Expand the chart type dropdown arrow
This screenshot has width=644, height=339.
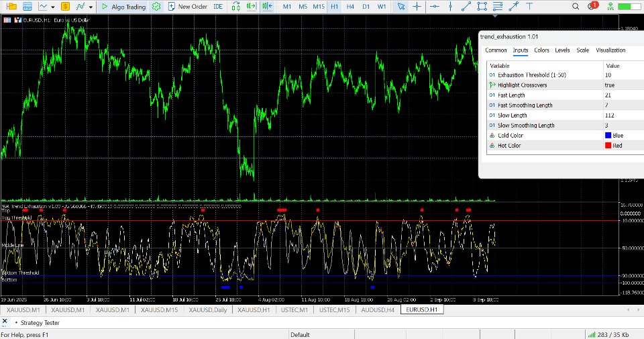52,7
